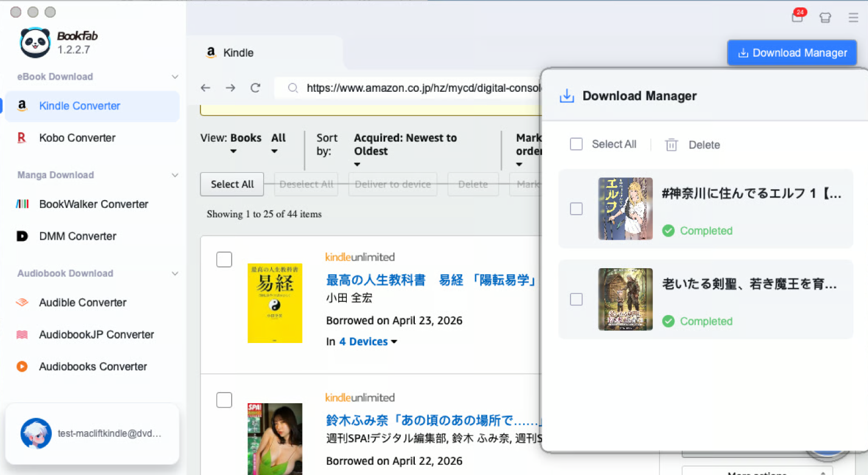Screen dimensions: 868x475
Task: Click the yellow 易経 book cover
Action: pos(275,303)
